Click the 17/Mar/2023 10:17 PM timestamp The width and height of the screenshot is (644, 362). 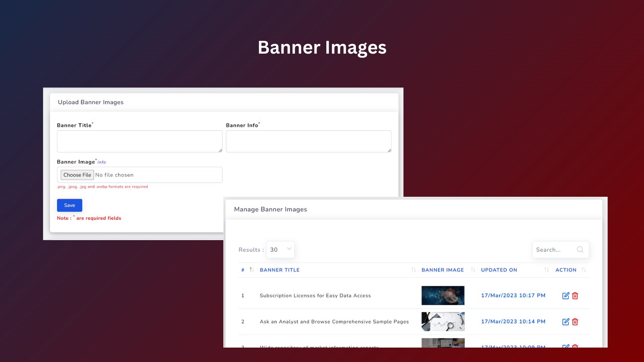513,296
